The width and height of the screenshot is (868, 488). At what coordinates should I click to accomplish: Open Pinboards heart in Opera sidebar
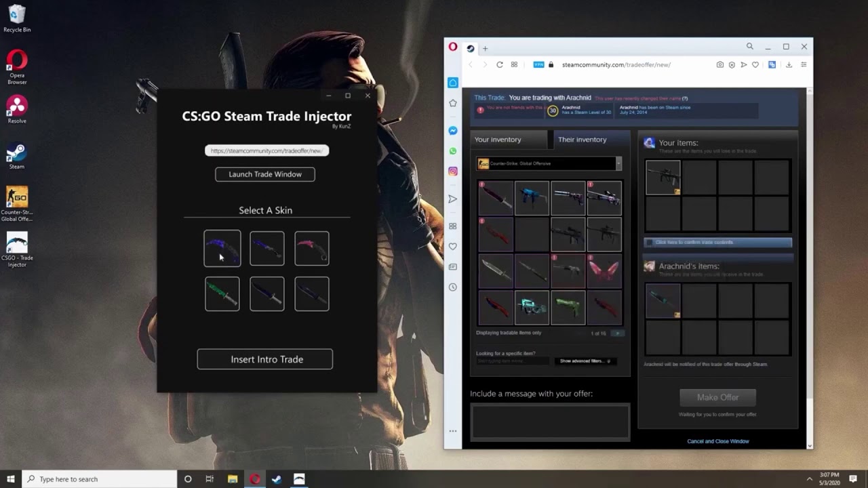pos(453,246)
